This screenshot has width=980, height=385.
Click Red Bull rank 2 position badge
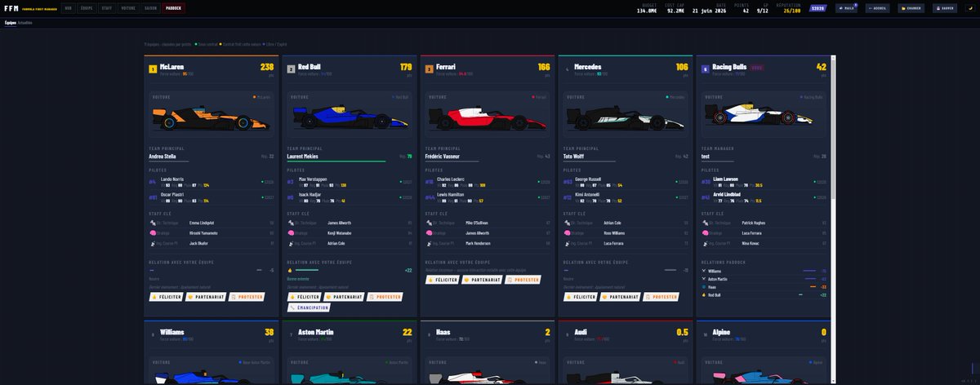coord(291,69)
